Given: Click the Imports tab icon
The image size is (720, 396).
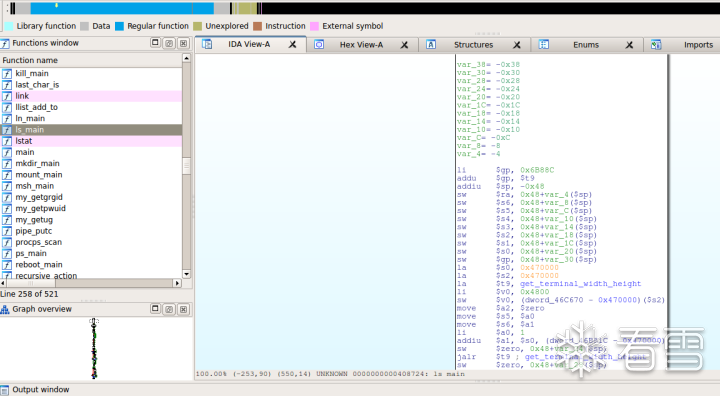Looking at the screenshot, I should 656,45.
